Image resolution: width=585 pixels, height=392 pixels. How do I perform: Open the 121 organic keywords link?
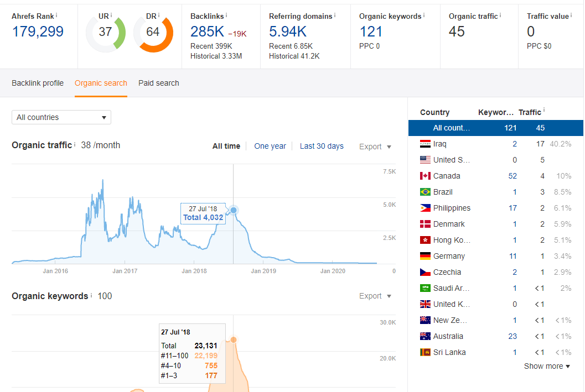pos(371,32)
